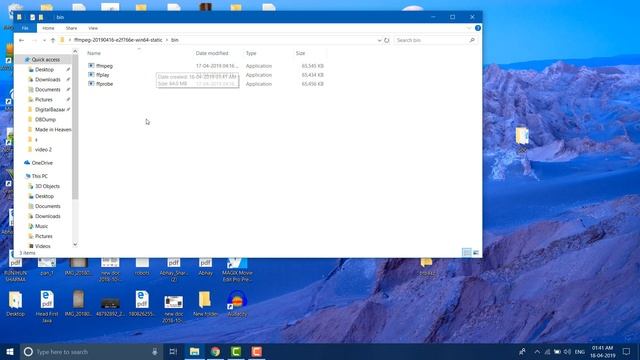Go up one folder level
This screenshot has width=640, height=360.
53,40
